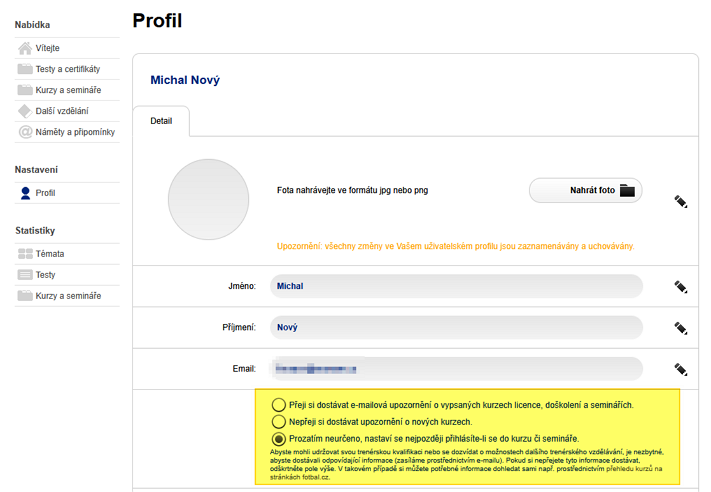Click the pencil icon next to photo upload
Image resolution: width=711 pixels, height=492 pixels.
(x=681, y=201)
